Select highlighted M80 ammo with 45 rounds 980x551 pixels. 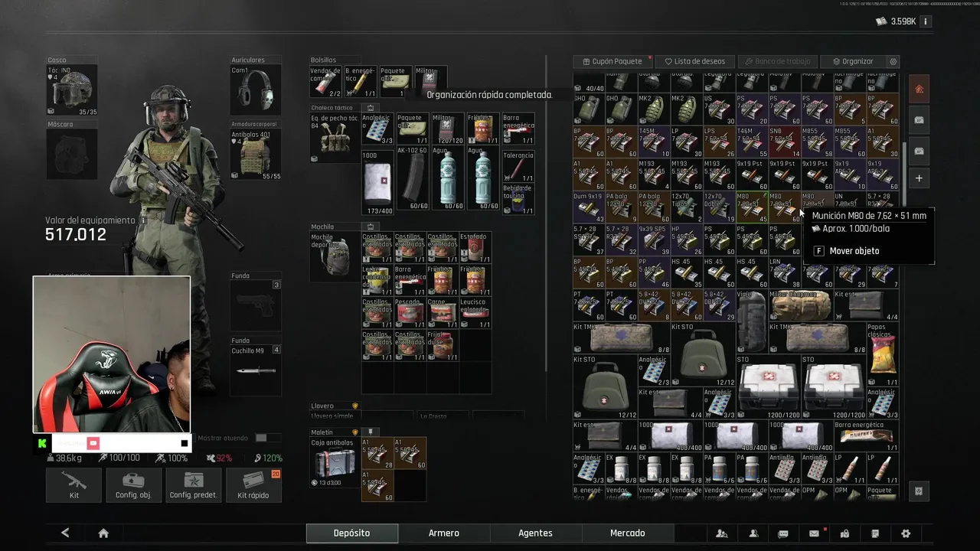[751, 208]
